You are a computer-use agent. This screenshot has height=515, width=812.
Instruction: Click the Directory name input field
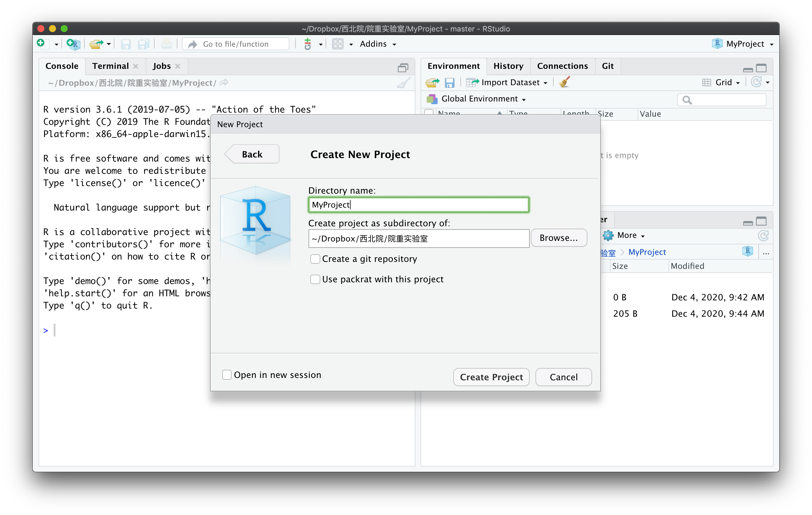point(419,205)
